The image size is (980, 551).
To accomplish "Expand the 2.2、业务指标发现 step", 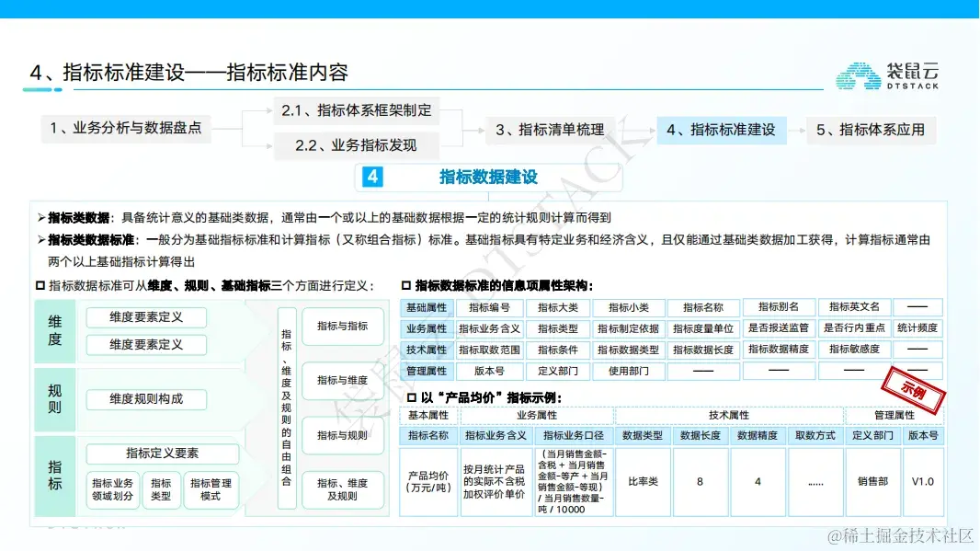I will coord(357,145).
